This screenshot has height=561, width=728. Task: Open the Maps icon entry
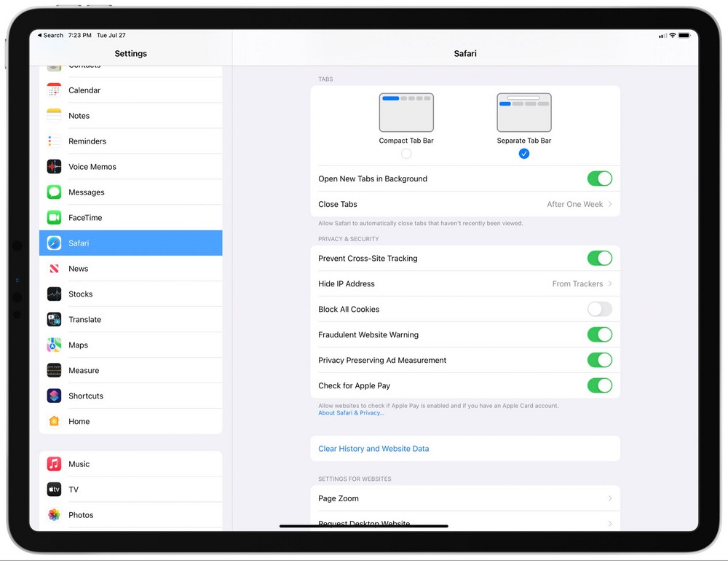55,345
